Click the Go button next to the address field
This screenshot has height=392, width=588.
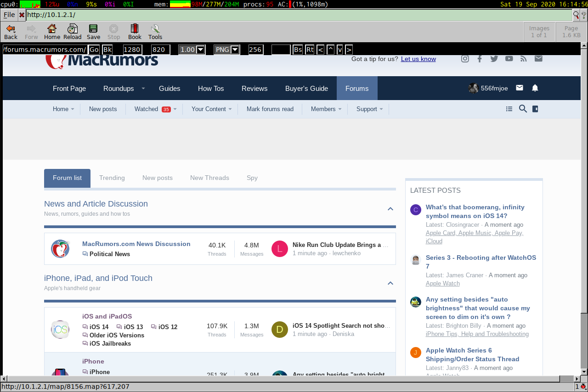point(94,50)
